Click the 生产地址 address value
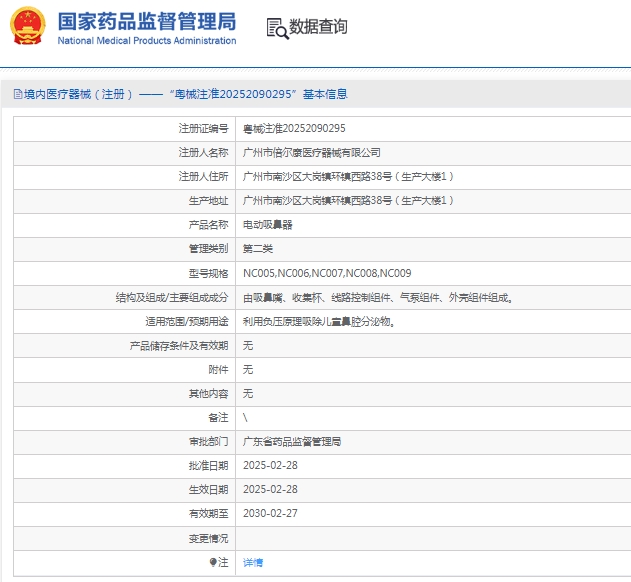The height and width of the screenshot is (582, 631). pos(348,200)
